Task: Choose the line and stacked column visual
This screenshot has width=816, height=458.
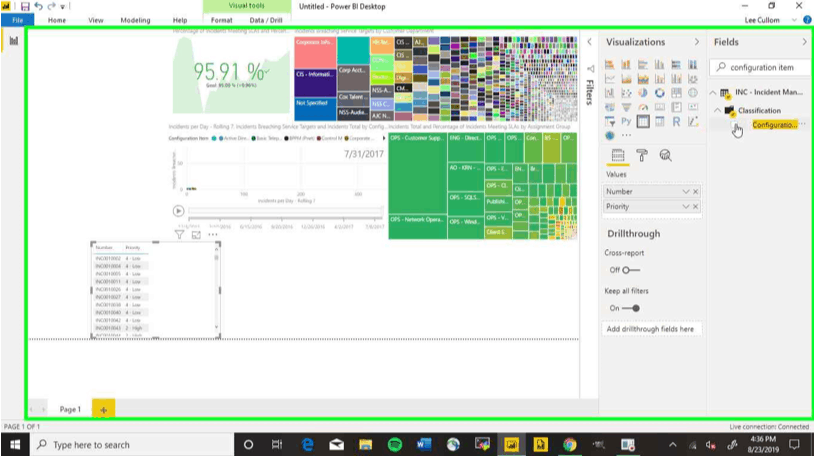Action: click(659, 79)
